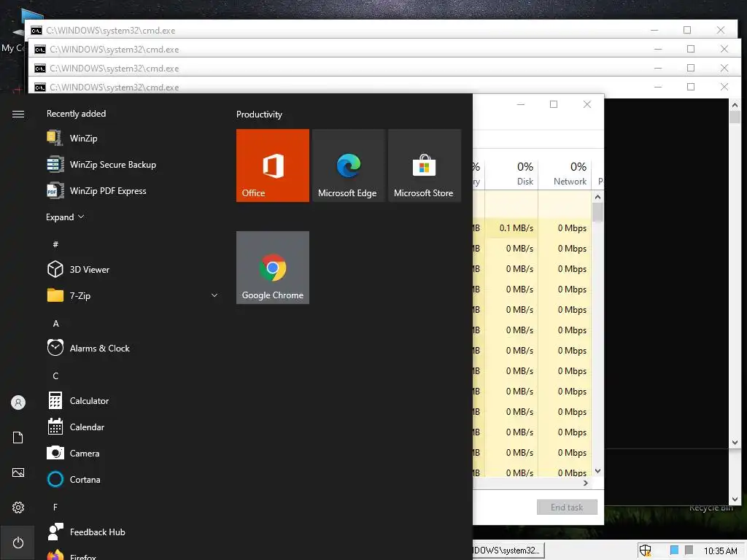
Task: Open Settings gear in Start menu
Action: click(x=18, y=507)
